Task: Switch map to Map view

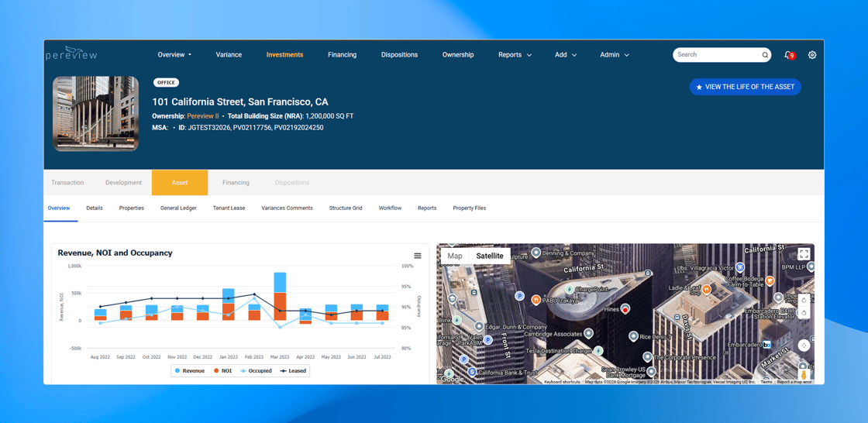Action: pyautogui.click(x=455, y=256)
